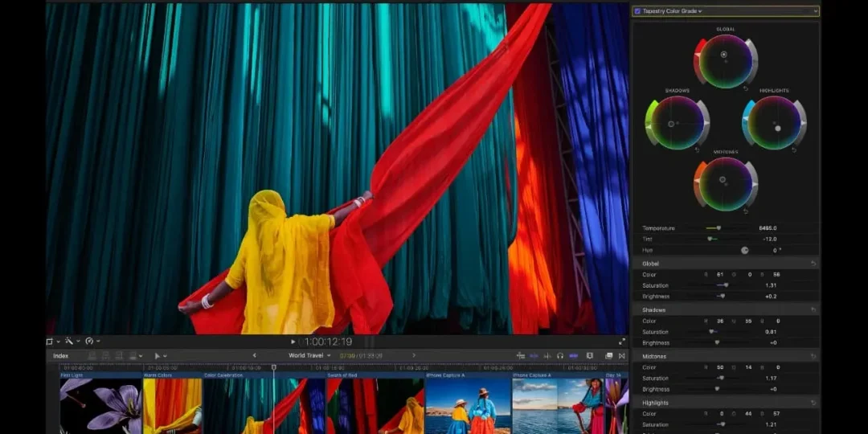868x434 pixels.
Task: Show the effects browser
Action: pyautogui.click(x=608, y=355)
